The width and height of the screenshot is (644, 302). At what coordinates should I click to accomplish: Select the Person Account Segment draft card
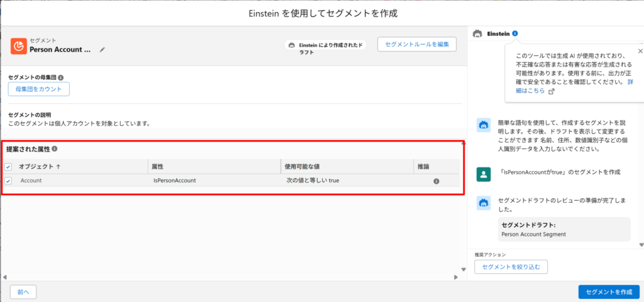point(564,229)
